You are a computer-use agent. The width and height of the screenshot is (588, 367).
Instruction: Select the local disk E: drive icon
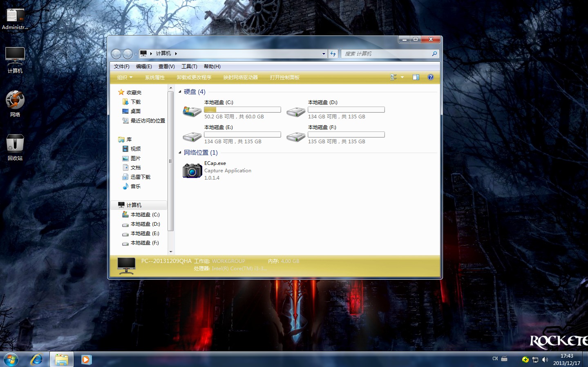(x=192, y=136)
